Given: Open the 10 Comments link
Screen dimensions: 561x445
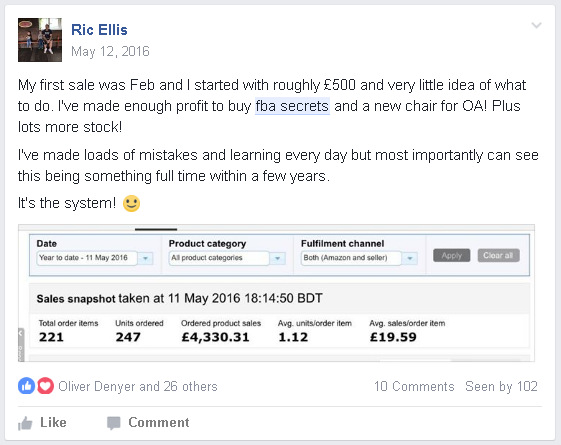Looking at the screenshot, I should (414, 386).
